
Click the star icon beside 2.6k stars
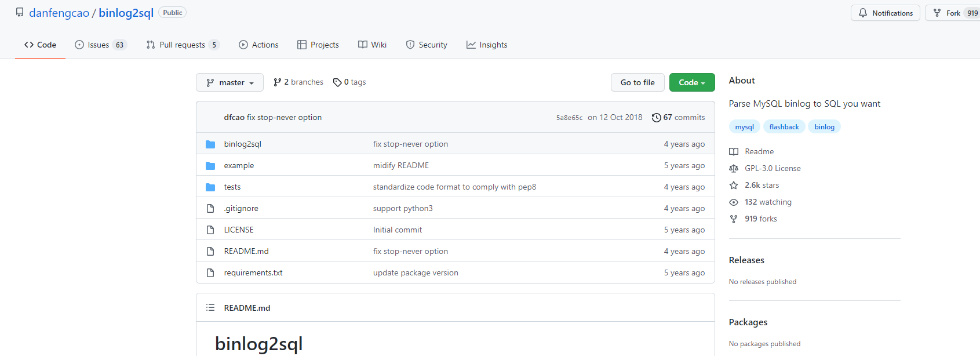tap(734, 185)
